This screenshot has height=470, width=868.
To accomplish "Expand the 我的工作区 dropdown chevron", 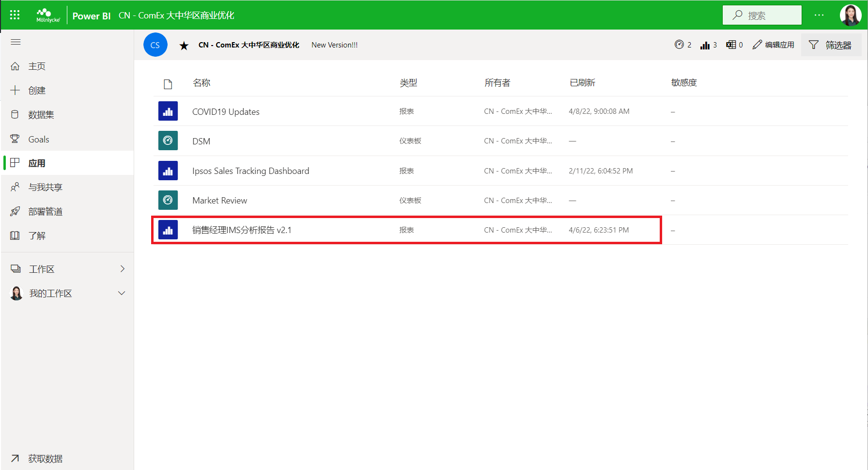I will pyautogui.click(x=122, y=293).
